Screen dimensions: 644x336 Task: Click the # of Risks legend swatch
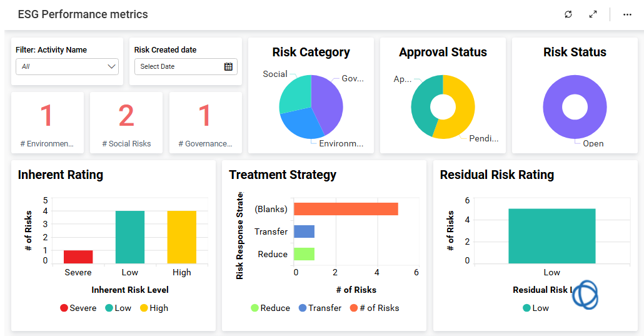coord(354,308)
